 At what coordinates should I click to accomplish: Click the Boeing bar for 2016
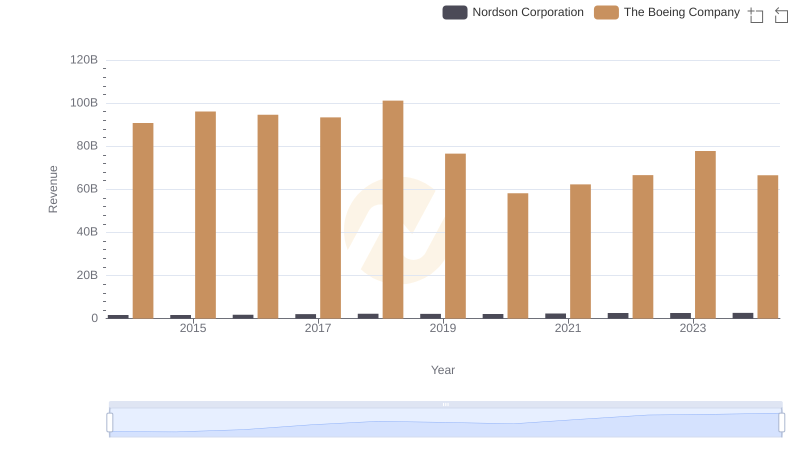pyautogui.click(x=268, y=217)
